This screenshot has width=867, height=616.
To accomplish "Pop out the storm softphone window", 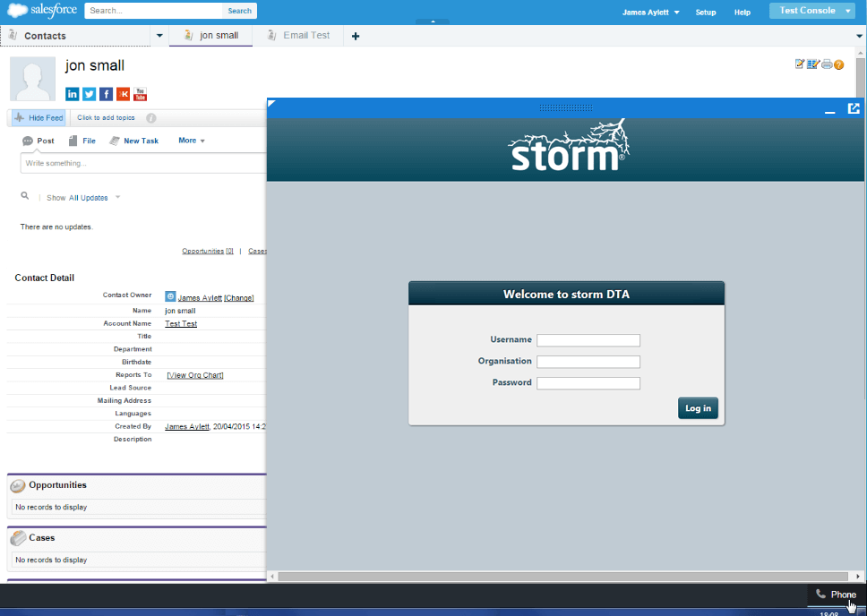I will point(854,108).
